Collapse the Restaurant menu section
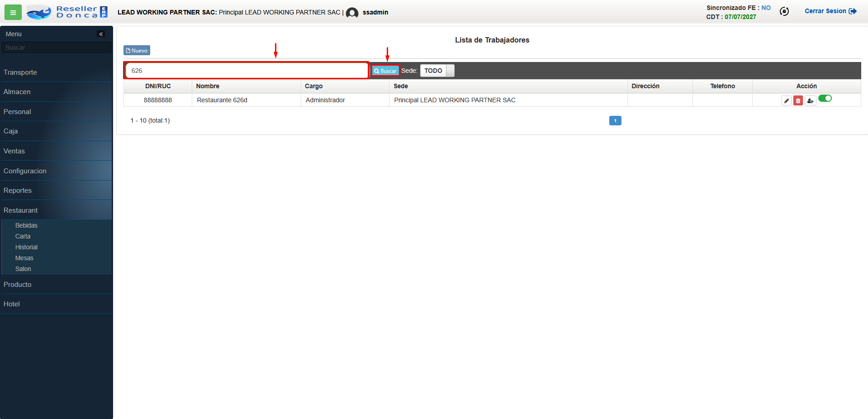This screenshot has height=419, width=868. pyautogui.click(x=21, y=210)
